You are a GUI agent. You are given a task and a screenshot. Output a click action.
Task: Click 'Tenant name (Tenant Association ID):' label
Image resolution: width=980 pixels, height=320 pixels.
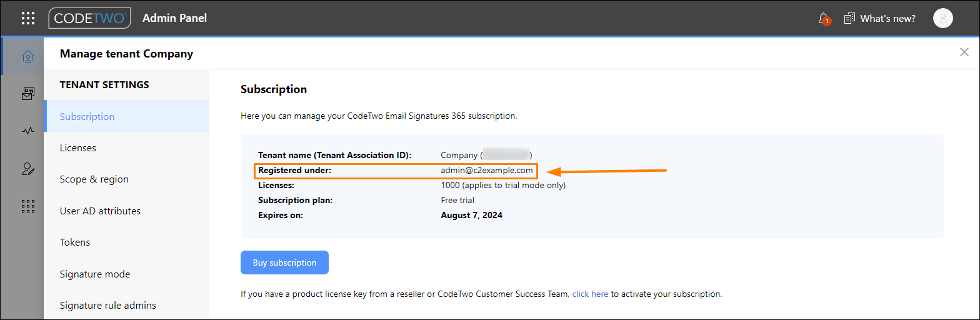pyautogui.click(x=334, y=155)
